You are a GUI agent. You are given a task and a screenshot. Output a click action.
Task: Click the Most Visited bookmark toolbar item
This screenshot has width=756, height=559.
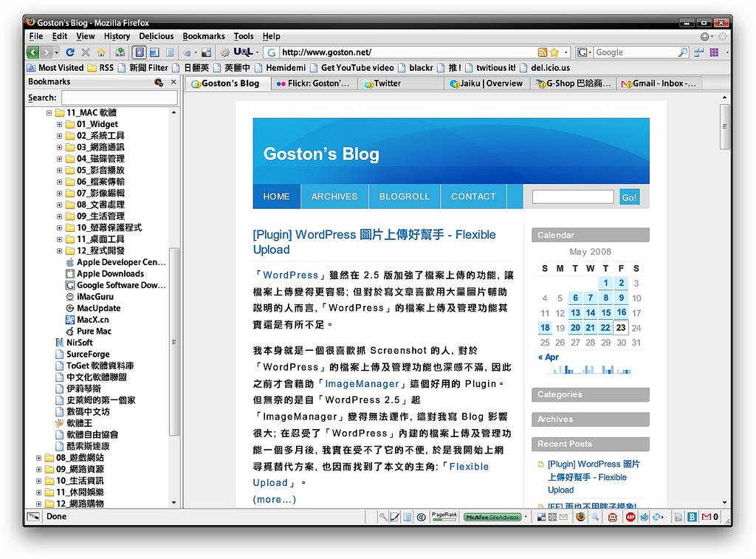point(55,68)
